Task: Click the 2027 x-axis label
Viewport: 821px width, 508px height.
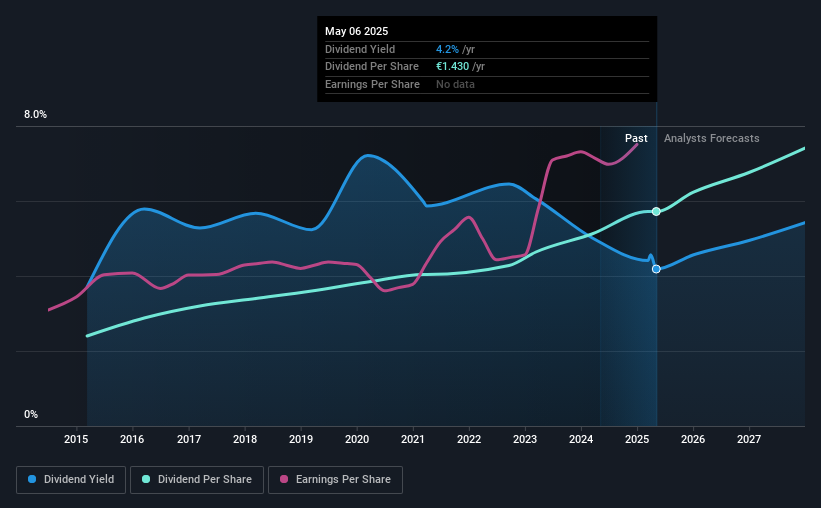Action: click(x=749, y=439)
